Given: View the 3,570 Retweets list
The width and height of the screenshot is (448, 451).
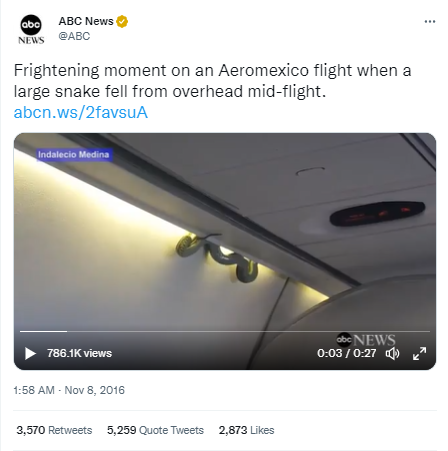Looking at the screenshot, I should pos(54,430).
